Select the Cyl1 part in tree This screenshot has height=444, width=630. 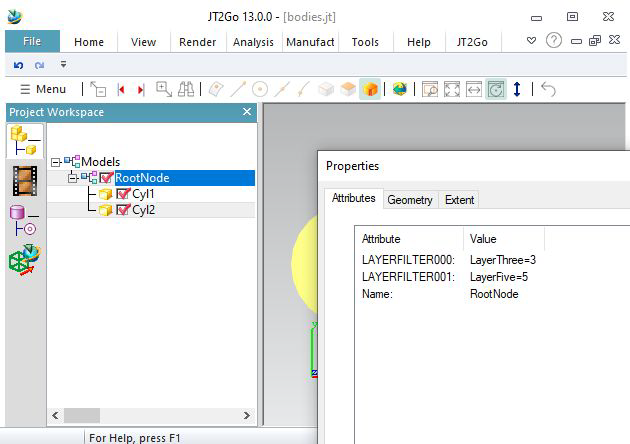click(x=143, y=194)
